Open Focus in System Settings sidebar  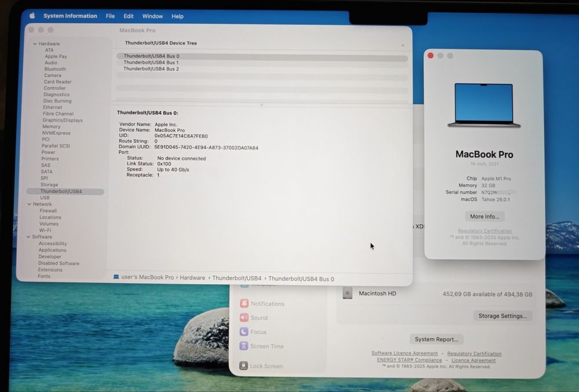click(254, 332)
